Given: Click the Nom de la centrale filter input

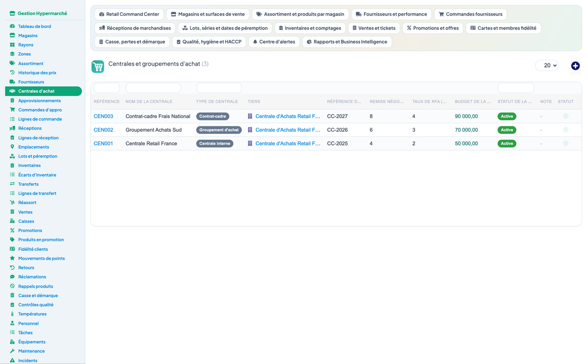Looking at the screenshot, I should tap(153, 88).
